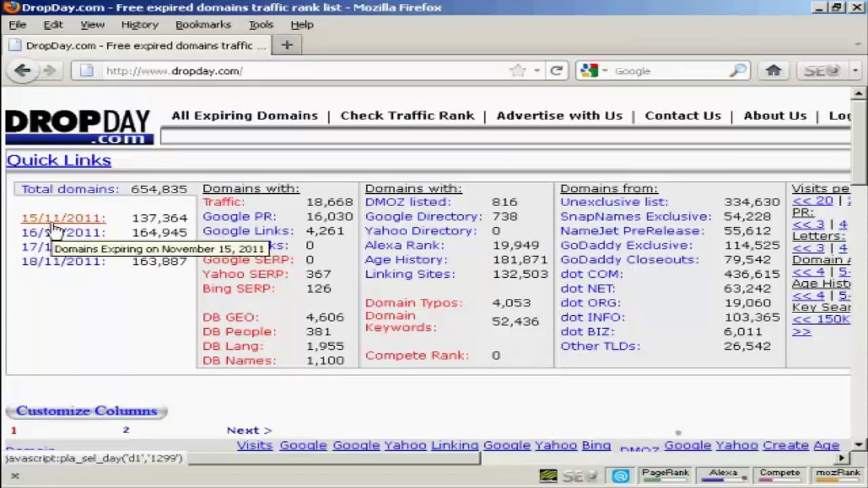Click the browser Forward arrow button
Screen dimensions: 868x488
[49, 70]
